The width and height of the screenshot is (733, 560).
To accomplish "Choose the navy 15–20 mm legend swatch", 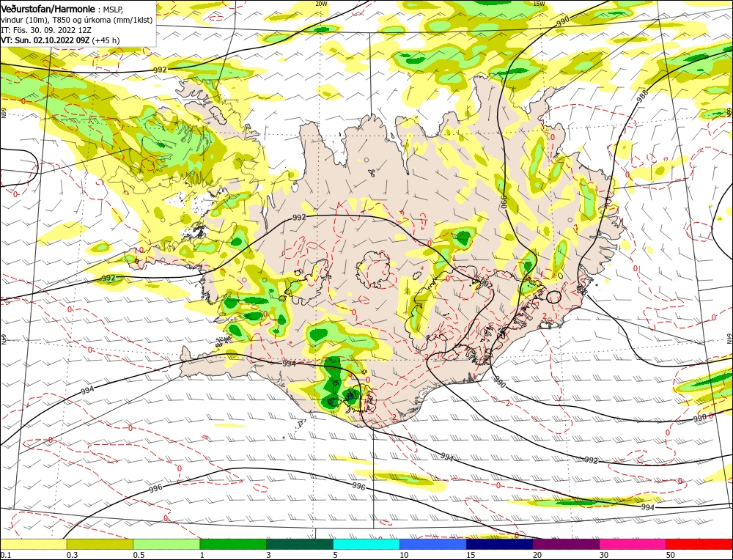I will 500,544.
